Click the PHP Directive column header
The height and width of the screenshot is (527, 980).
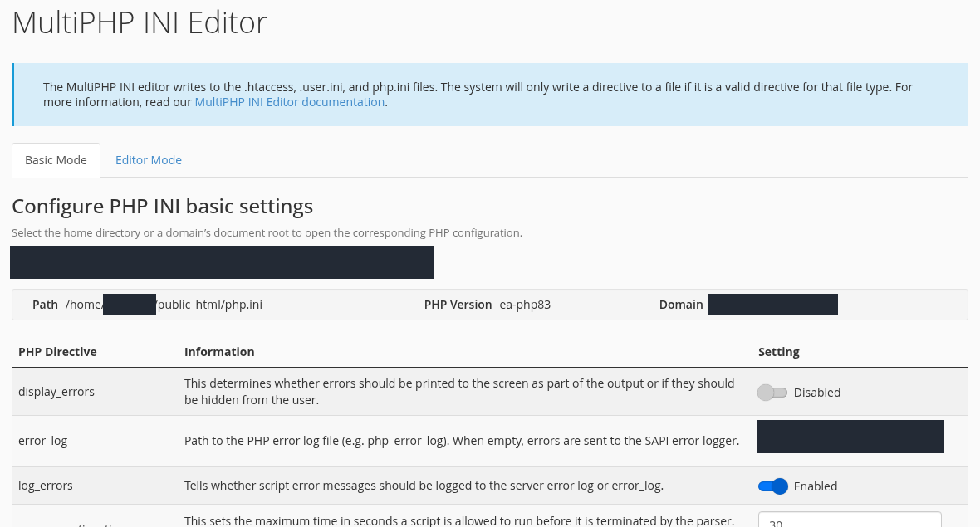point(57,352)
